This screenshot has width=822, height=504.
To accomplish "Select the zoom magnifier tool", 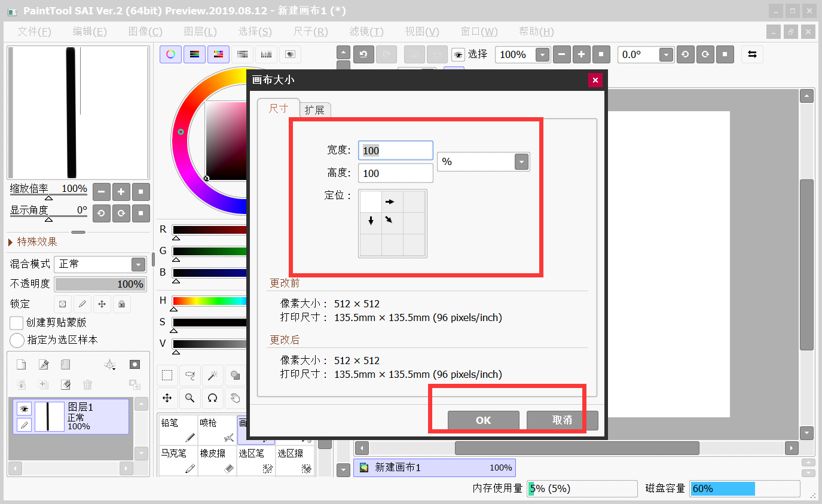I will click(190, 398).
